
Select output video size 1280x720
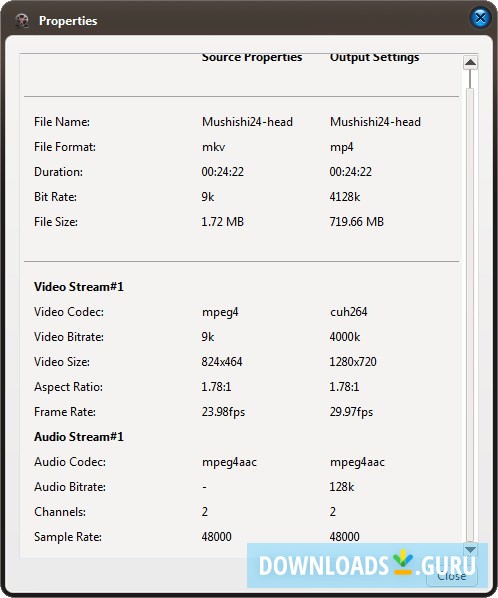[x=353, y=362]
